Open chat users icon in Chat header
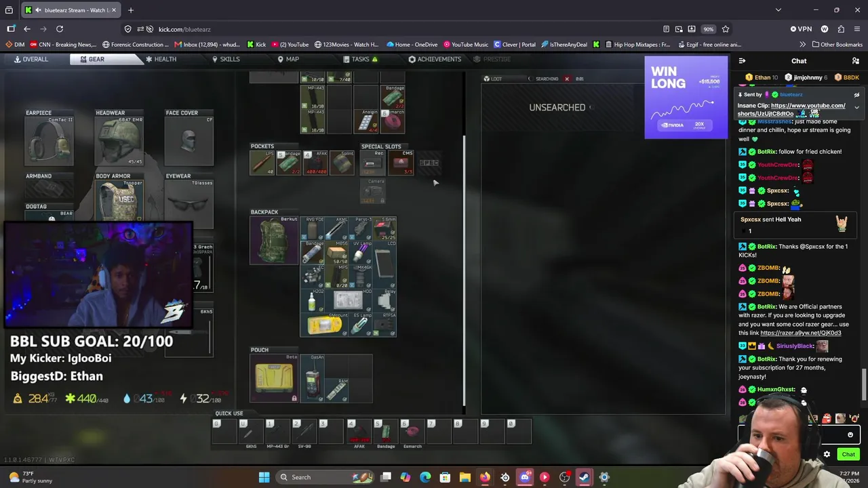This screenshot has height=488, width=868. (x=855, y=61)
